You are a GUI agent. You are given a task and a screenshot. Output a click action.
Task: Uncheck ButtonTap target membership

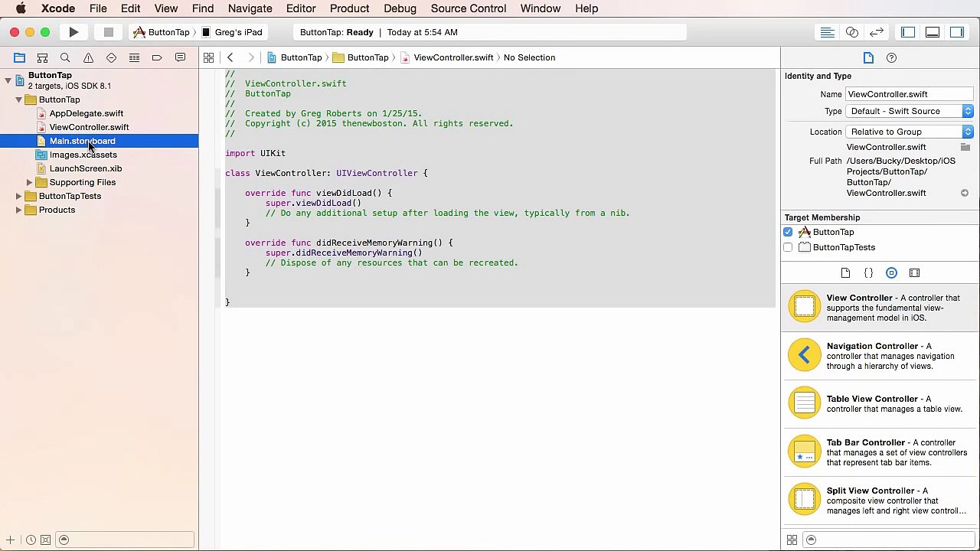pos(788,232)
